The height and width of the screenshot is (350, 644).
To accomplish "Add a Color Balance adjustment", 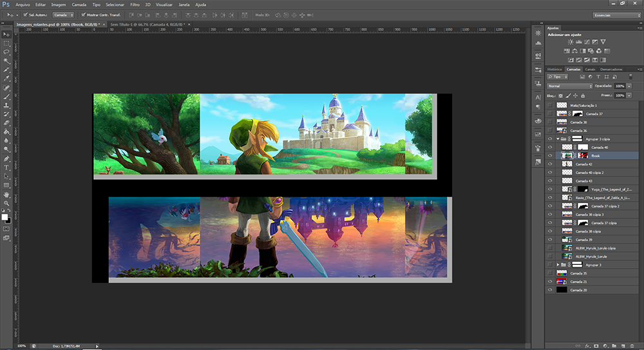I will click(574, 51).
